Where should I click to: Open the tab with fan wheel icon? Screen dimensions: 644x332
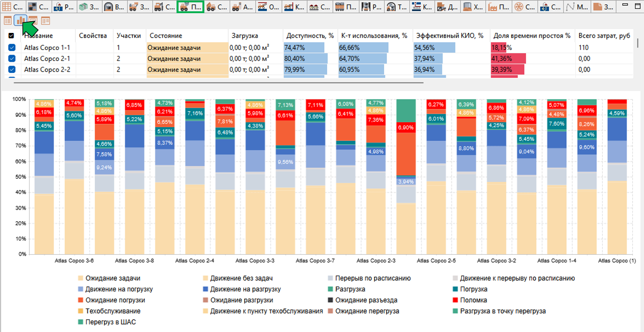[524, 7]
